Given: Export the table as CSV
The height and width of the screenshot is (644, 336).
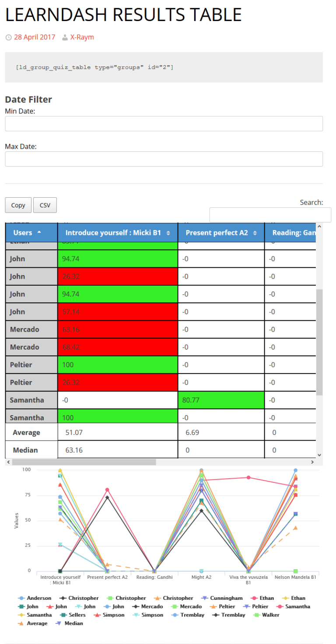Looking at the screenshot, I should pos(45,205).
